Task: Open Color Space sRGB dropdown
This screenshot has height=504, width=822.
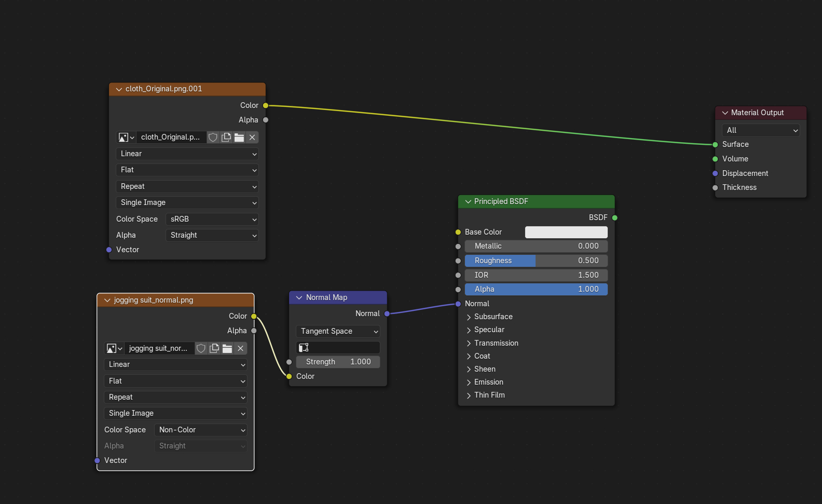Action: [212, 219]
